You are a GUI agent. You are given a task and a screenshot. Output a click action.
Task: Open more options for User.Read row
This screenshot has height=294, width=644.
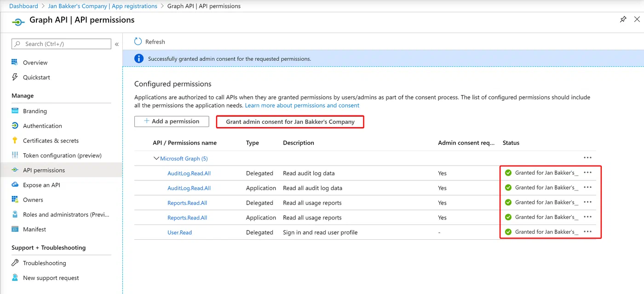[587, 231]
